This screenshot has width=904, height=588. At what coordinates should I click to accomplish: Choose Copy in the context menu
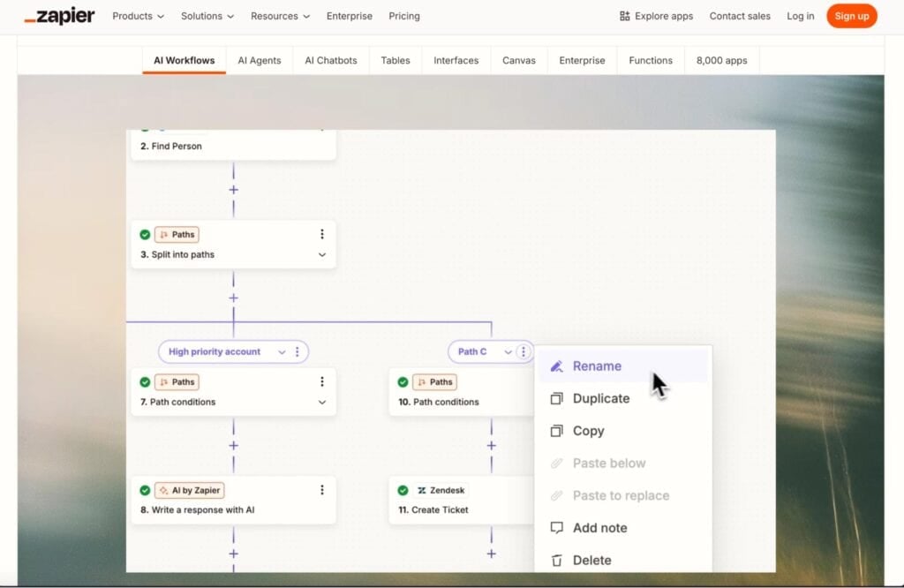[622, 431]
